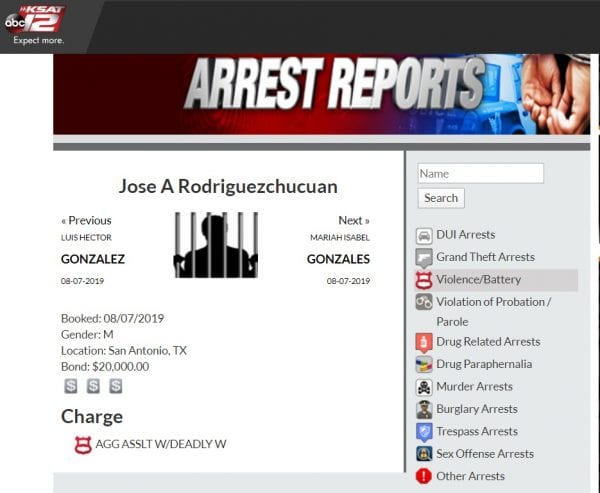The height and width of the screenshot is (493, 600).
Task: Click the Trespass Arrests shield icon
Action: (x=424, y=432)
